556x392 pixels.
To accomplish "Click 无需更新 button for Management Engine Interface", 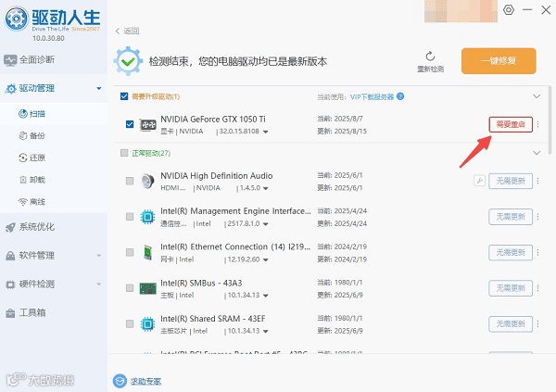I will tap(511, 217).
